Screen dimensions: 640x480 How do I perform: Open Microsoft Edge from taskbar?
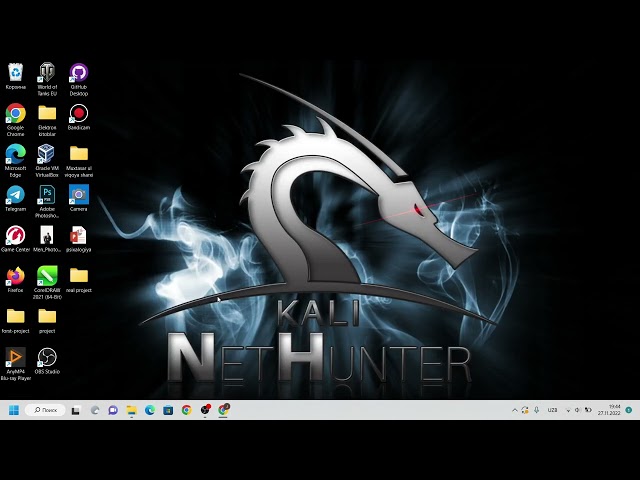coord(150,410)
